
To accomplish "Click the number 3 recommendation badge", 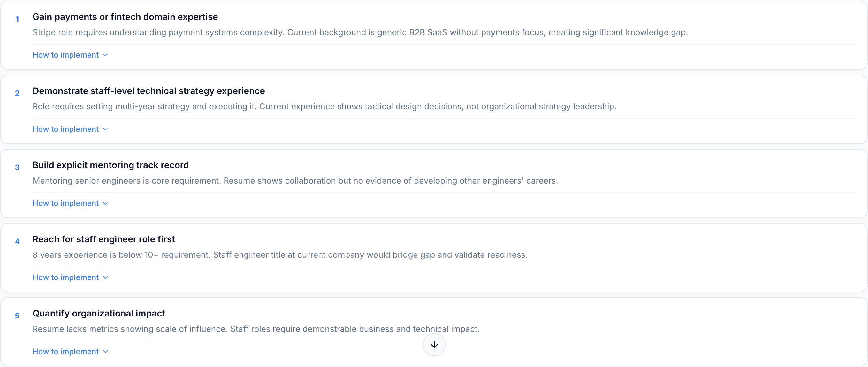I will coord(17,168).
